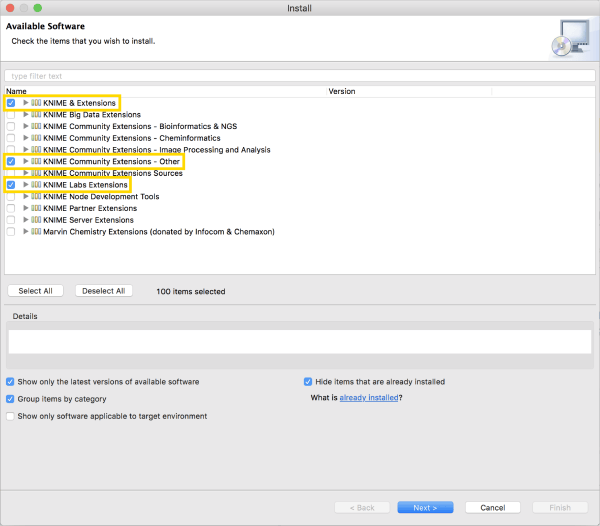600x526 pixels.
Task: Expand the KNIME & Extensions tree node
Action: (26, 103)
